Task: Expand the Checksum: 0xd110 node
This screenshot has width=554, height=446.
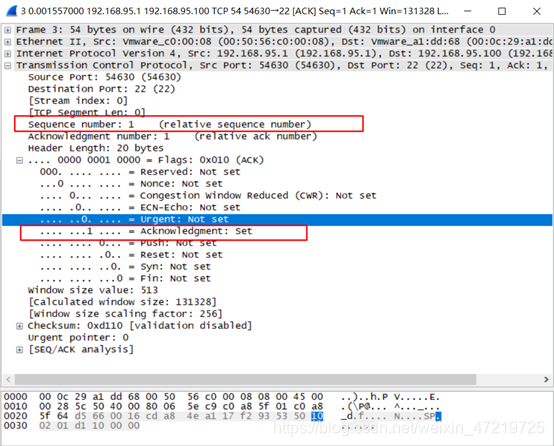Action: [19, 326]
